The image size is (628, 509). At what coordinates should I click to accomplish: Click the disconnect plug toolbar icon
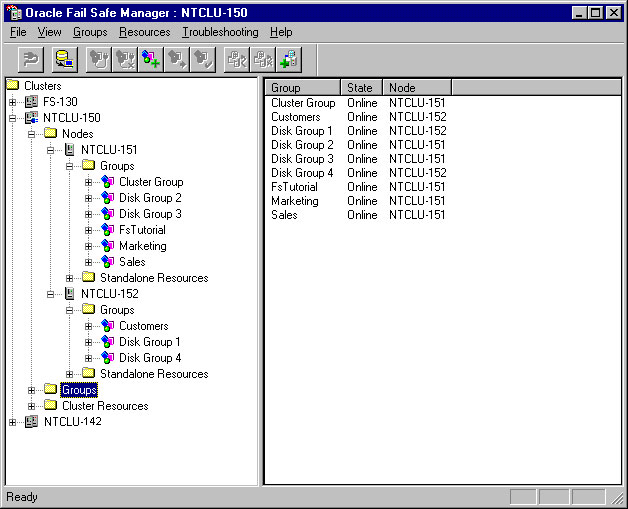30,60
